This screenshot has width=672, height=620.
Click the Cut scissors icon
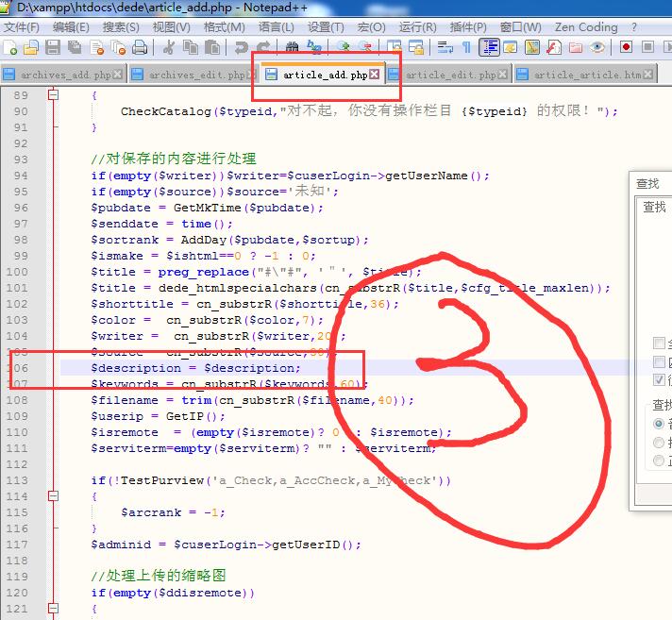click(169, 47)
